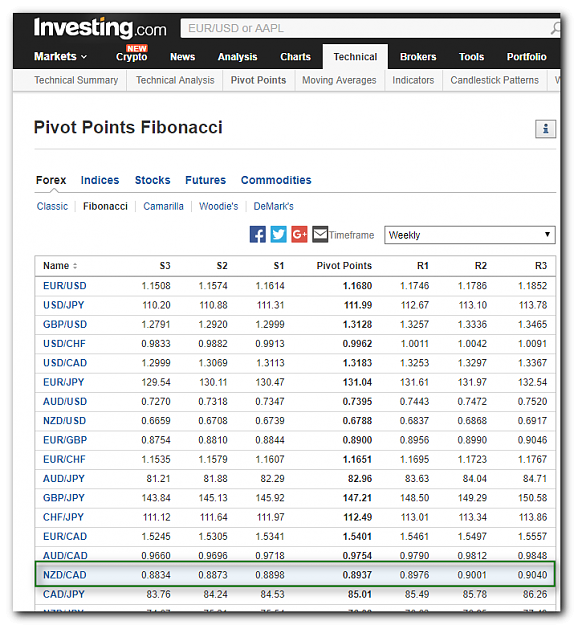Sort table by the Name column arrows
The height and width of the screenshot is (625, 574).
tap(75, 266)
